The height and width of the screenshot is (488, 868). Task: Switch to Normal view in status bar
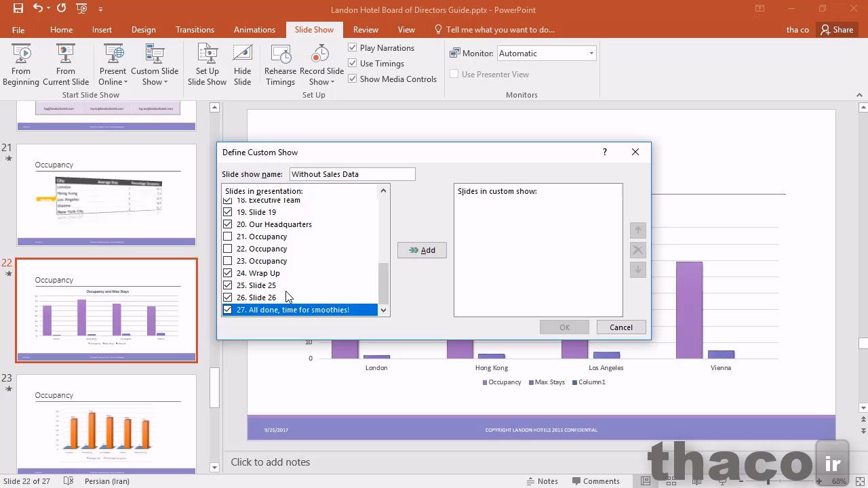(x=646, y=481)
